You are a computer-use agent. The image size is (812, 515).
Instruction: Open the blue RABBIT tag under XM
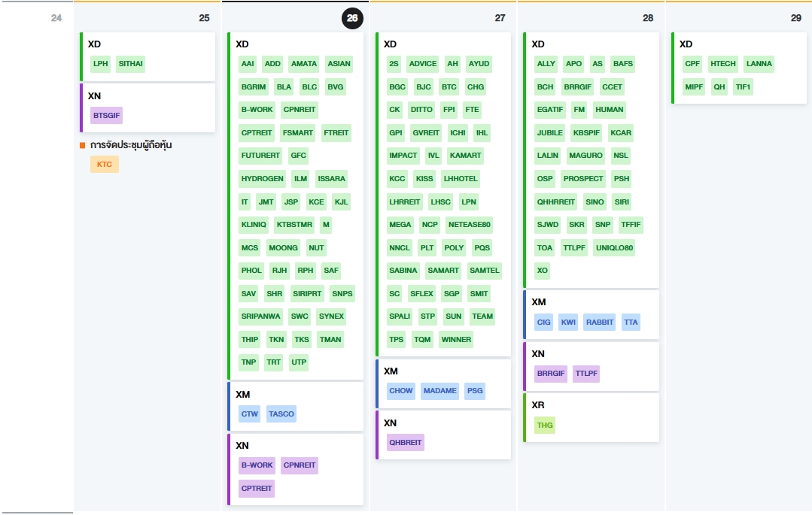tap(599, 322)
